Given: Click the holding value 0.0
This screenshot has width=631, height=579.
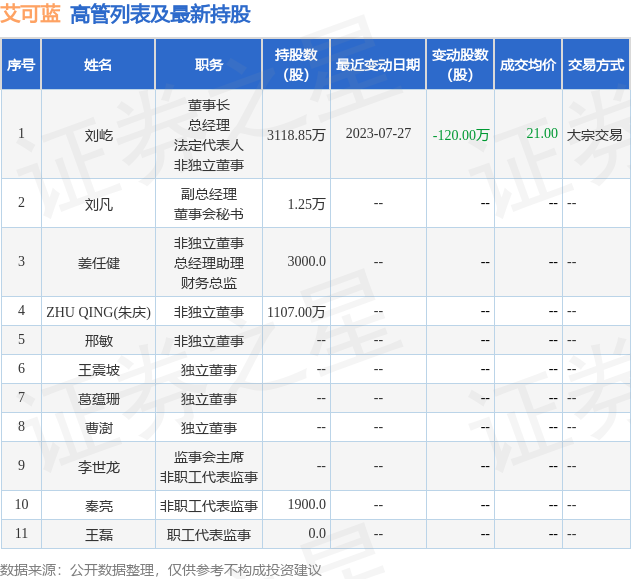Looking at the screenshot, I should click(x=317, y=533).
